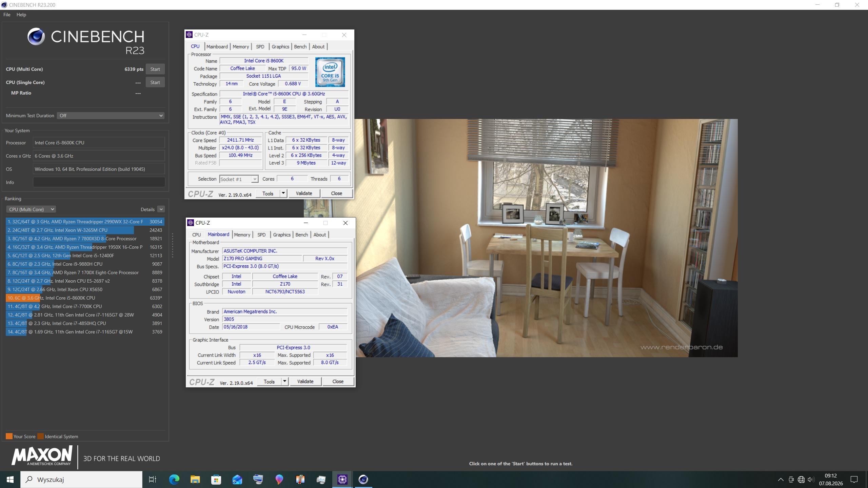
Task: Select the Core i7-7700K ranking row
Action: (x=85, y=306)
